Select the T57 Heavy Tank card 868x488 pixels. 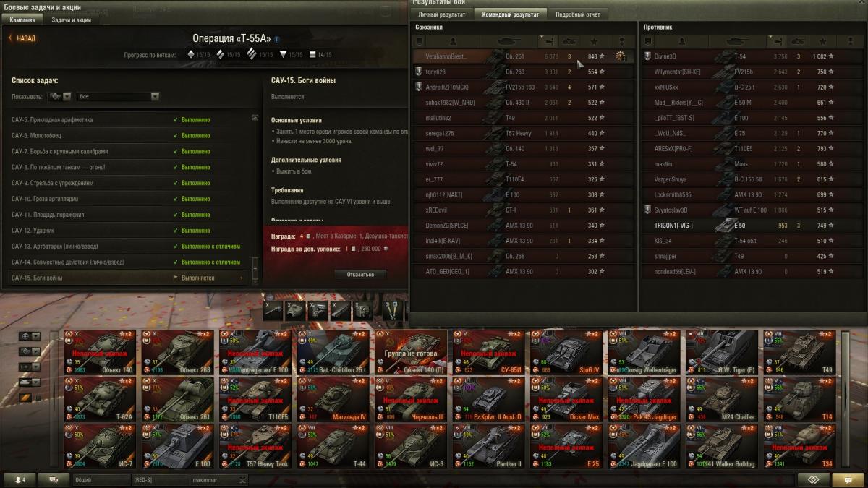[255, 446]
